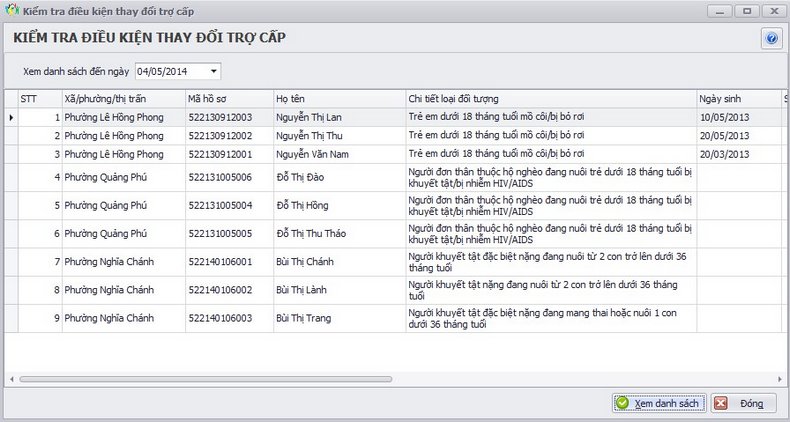Click the Ngày sinh column header
Viewport: 790px width, 422px height.
(739, 99)
